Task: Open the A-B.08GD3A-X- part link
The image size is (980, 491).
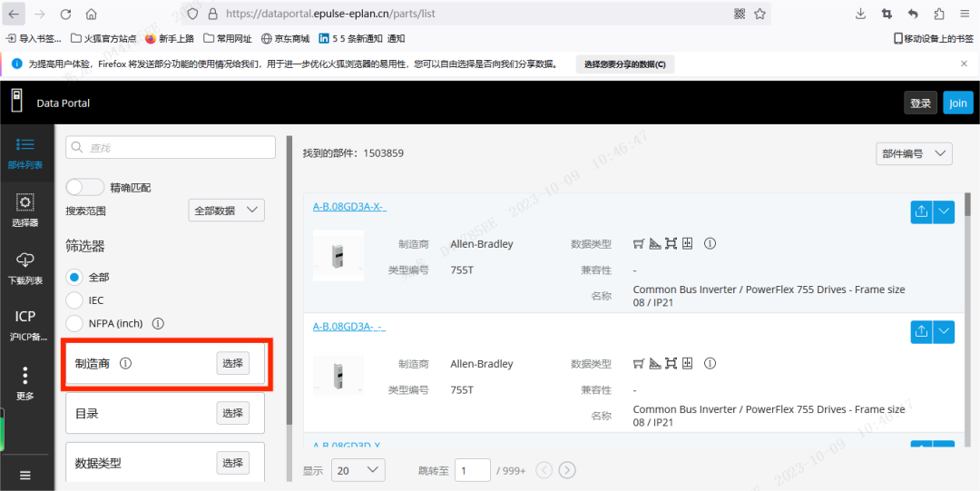Action: pos(349,207)
